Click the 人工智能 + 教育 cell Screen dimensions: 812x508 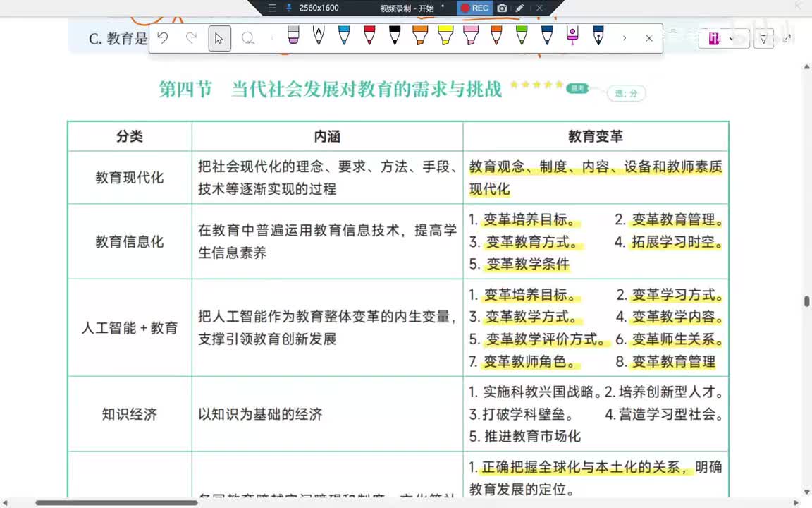click(x=130, y=328)
